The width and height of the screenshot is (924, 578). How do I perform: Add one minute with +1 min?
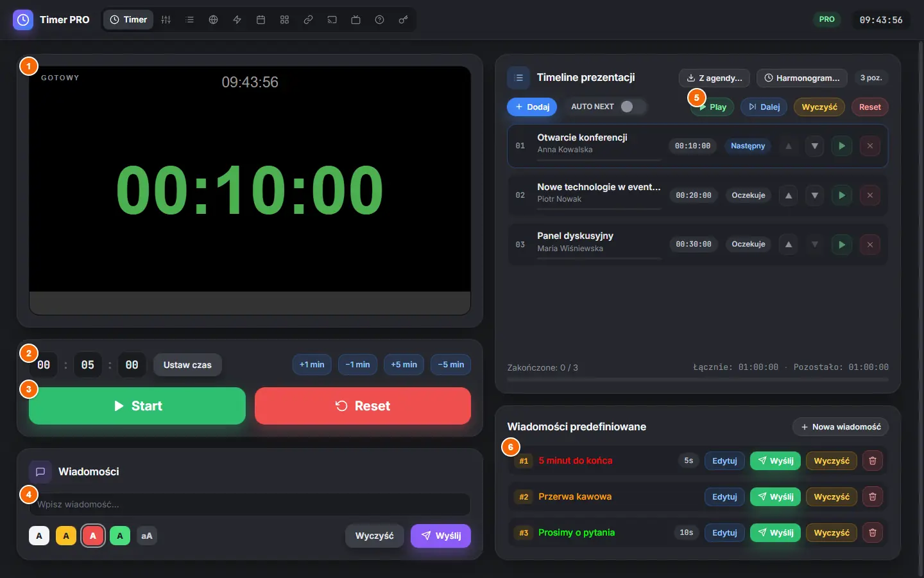coord(312,365)
